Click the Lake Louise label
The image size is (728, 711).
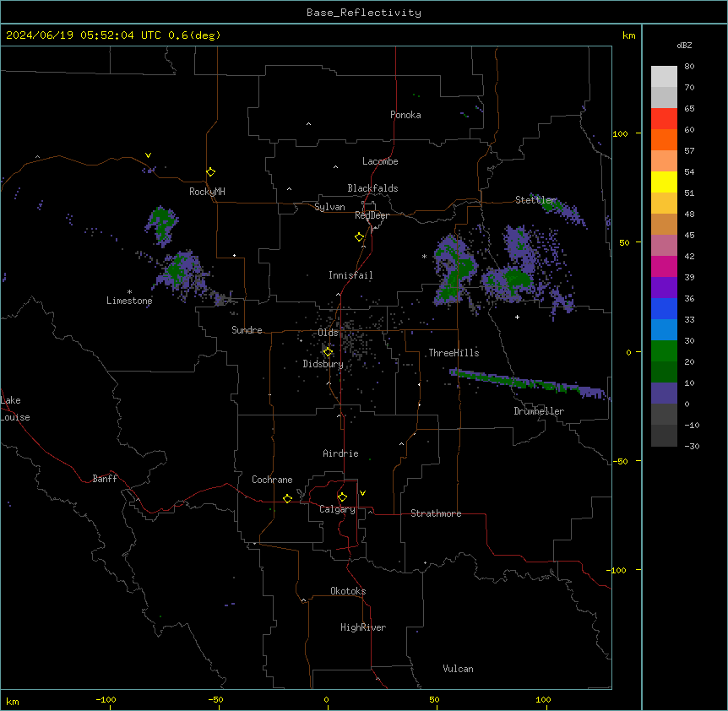[x=15, y=409]
